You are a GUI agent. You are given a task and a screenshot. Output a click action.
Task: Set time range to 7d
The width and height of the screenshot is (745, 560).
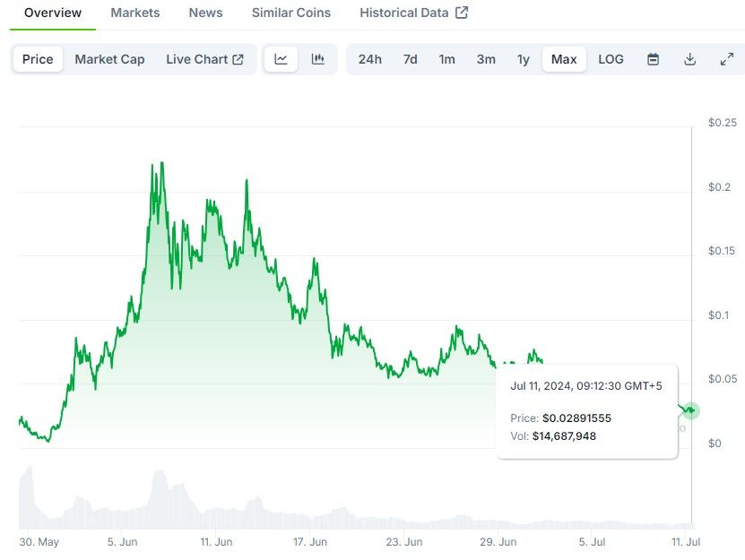coord(410,59)
